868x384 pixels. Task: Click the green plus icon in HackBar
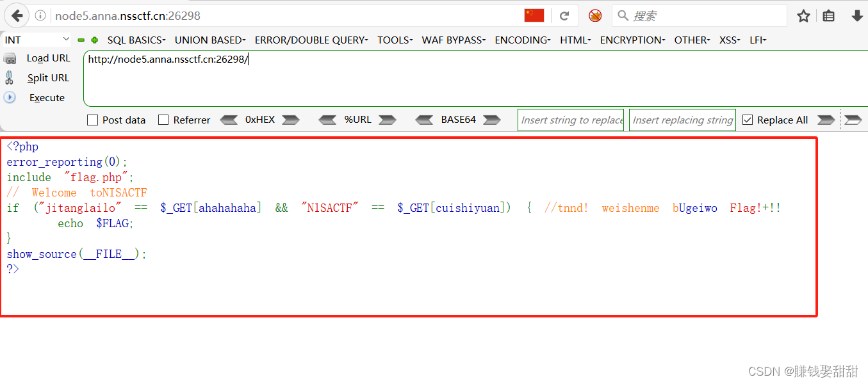[x=95, y=40]
